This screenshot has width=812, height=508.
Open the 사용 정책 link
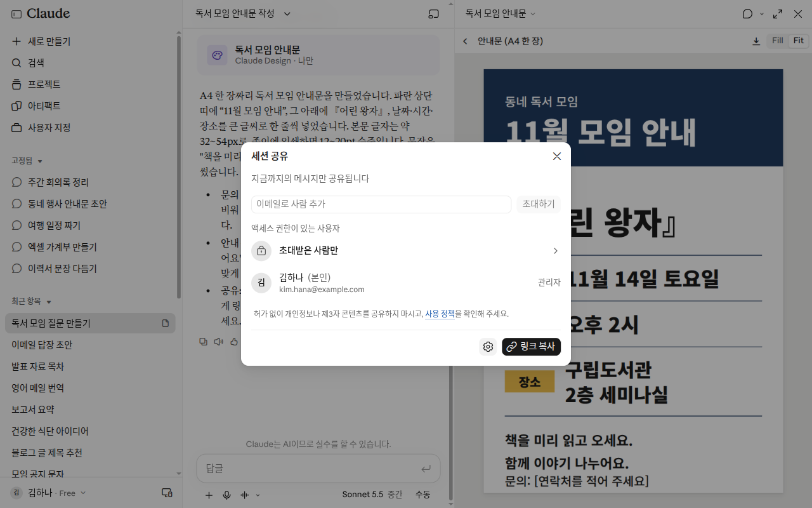tap(440, 314)
